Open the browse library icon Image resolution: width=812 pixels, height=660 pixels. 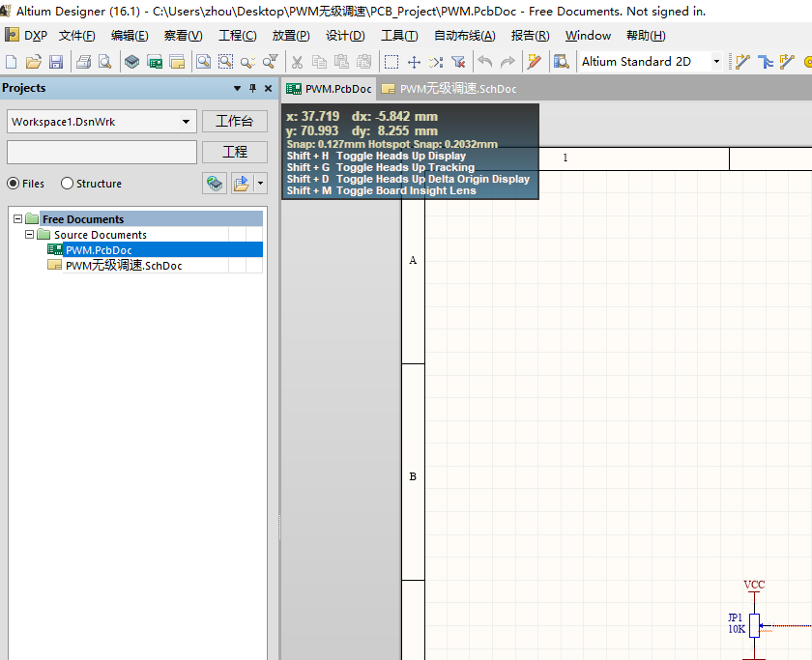[562, 62]
